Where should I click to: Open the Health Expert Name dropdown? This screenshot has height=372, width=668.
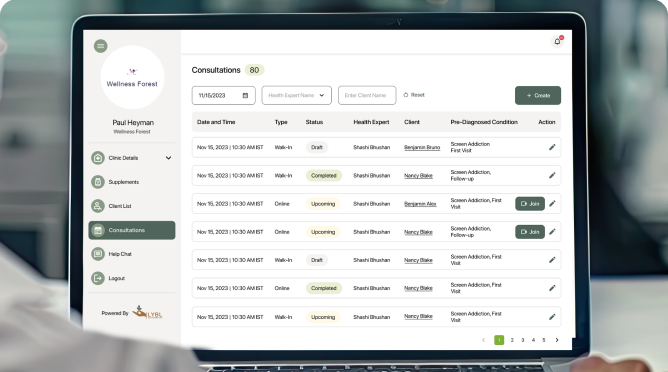297,95
